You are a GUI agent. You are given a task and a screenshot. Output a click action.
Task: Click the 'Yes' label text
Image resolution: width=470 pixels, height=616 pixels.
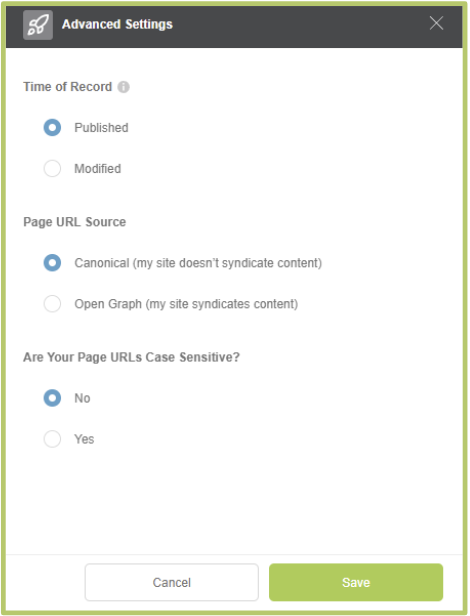[x=84, y=439]
